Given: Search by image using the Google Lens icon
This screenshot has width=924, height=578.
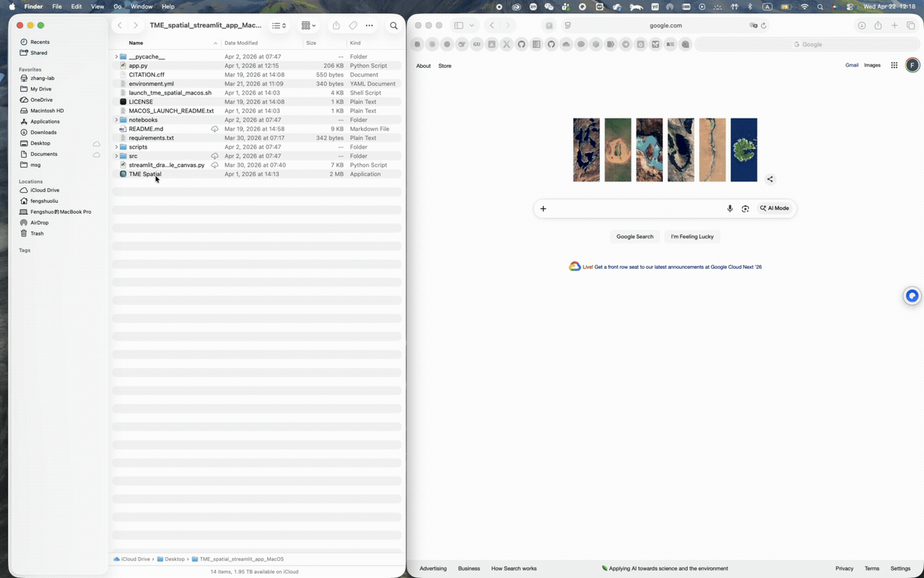Looking at the screenshot, I should tap(745, 208).
